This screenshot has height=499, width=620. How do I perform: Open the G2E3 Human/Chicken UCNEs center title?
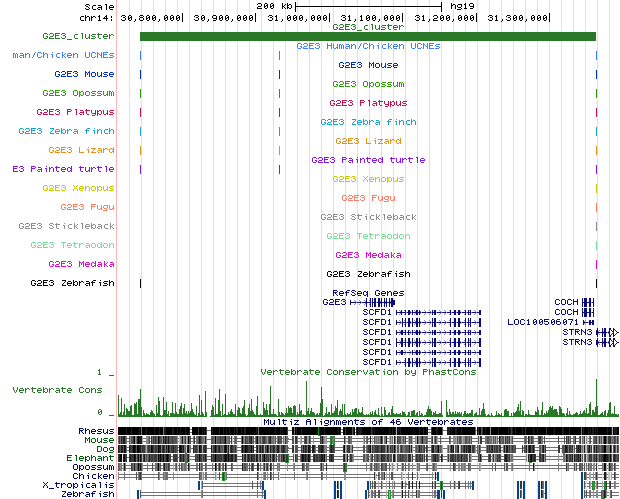coord(367,46)
